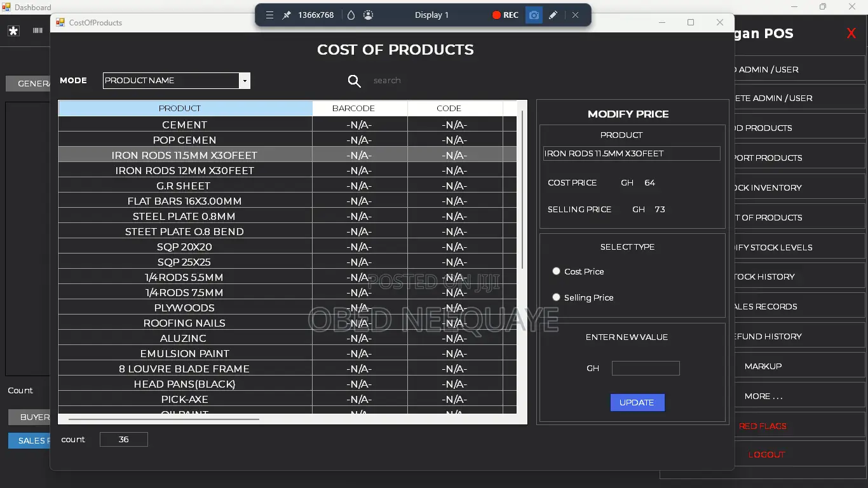Click the UPDATE button
Image resolution: width=868 pixels, height=488 pixels.
coord(637,403)
